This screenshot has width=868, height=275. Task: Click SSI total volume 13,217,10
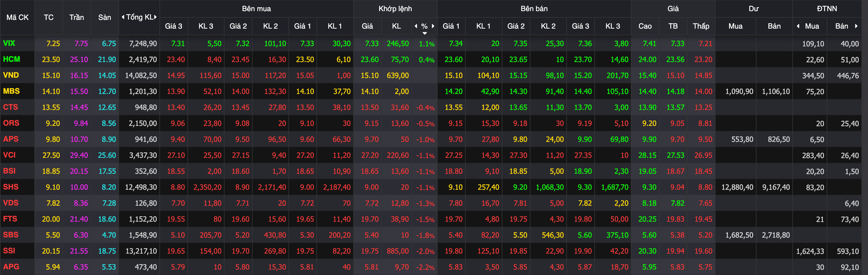point(141,251)
